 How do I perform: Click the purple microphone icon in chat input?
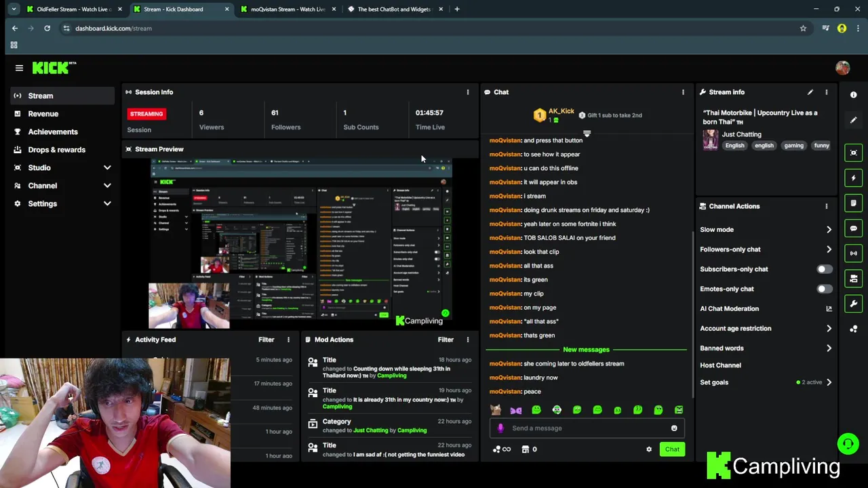click(500, 428)
